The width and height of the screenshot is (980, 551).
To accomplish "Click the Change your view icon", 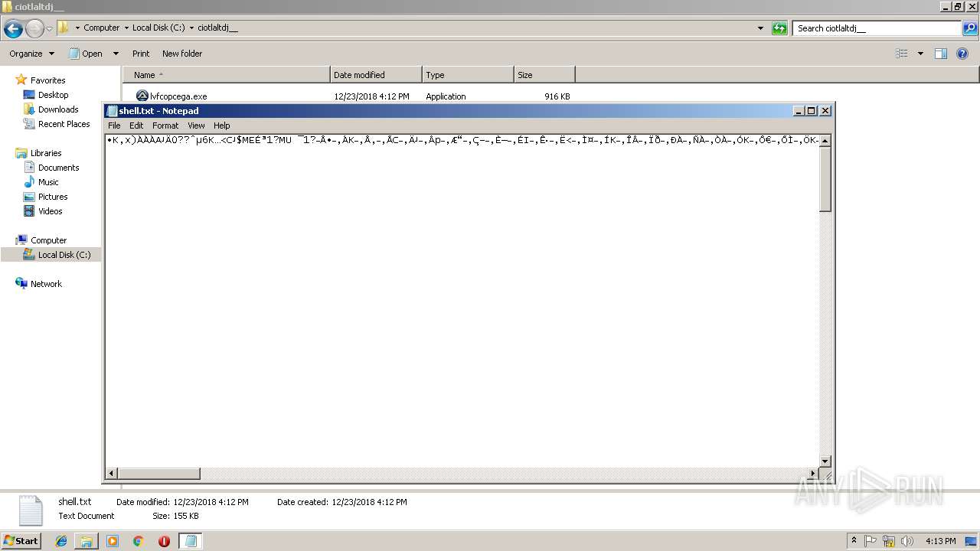I will pos(902,54).
